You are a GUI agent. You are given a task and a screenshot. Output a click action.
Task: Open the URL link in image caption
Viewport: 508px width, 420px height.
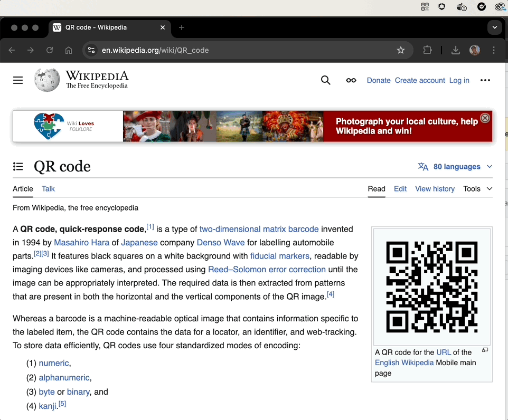coord(444,352)
